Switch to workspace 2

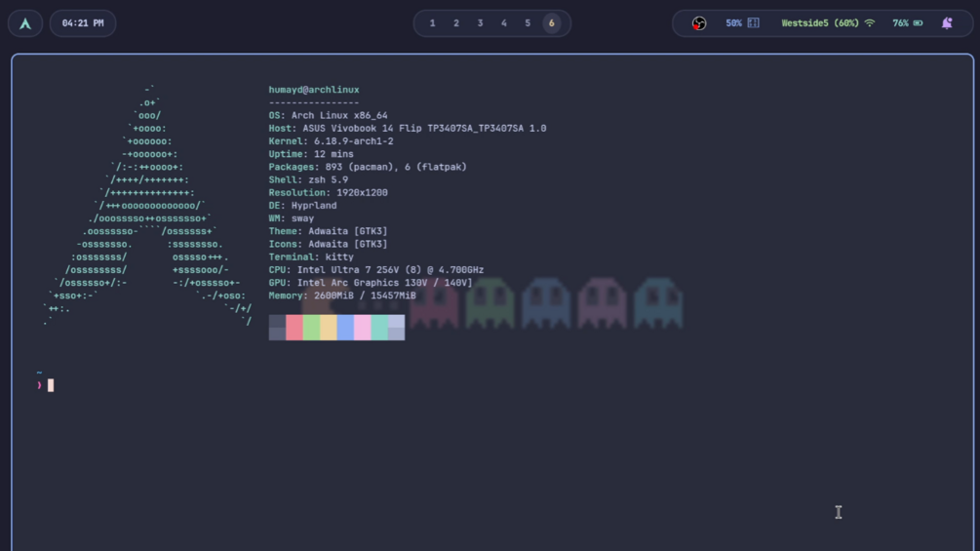tap(456, 23)
